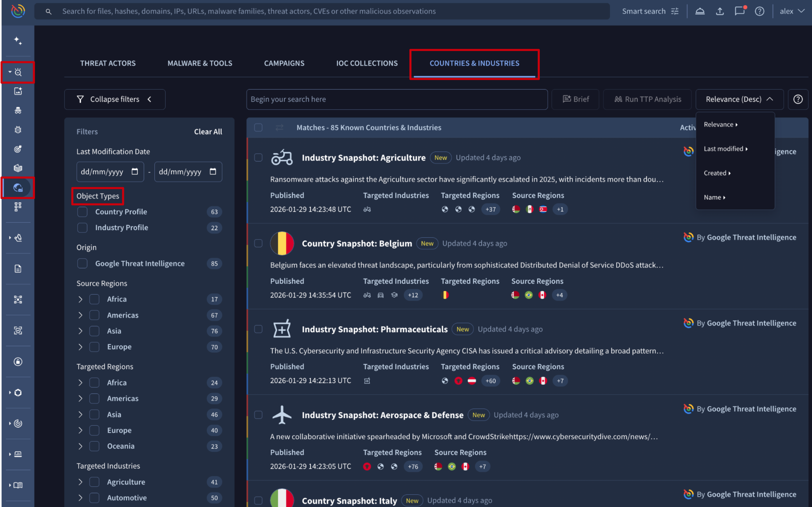Tick the Google Threat Intelligence origin checkbox

click(82, 264)
